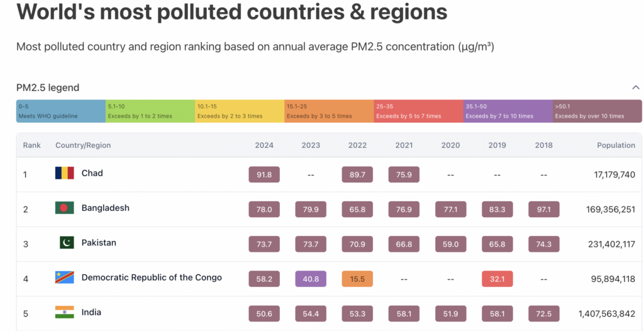Image resolution: width=644 pixels, height=331 pixels.
Task: Click the Pakistan flag icon
Action: (67, 243)
